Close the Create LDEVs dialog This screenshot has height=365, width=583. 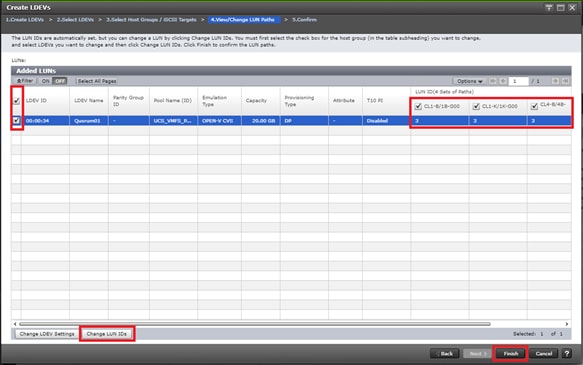point(572,7)
